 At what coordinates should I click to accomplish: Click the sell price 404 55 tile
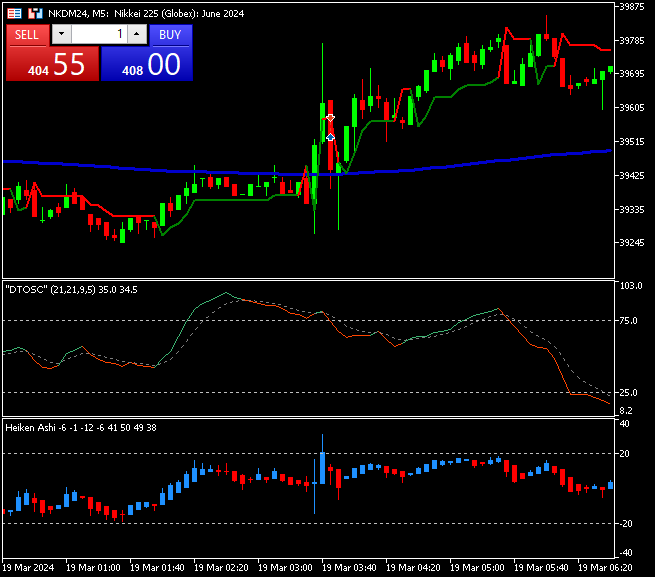tap(53, 64)
